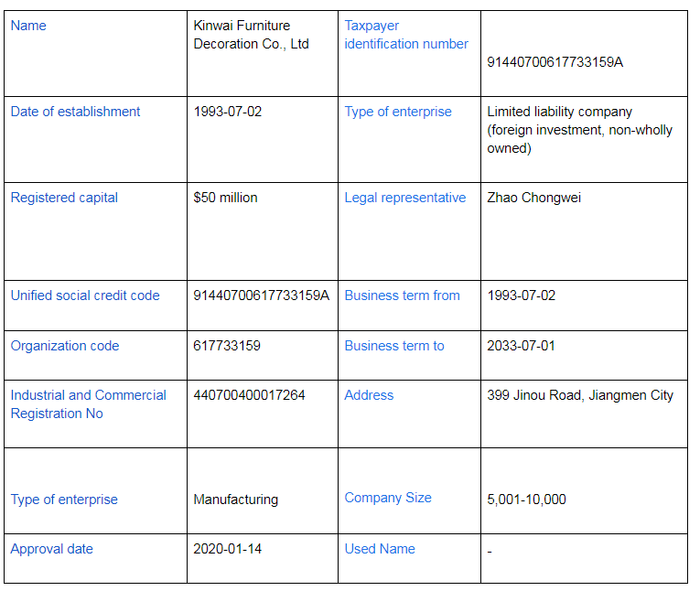This screenshot has height=591, width=700.
Task: Click 'Registered capital' label
Action: [x=64, y=198]
